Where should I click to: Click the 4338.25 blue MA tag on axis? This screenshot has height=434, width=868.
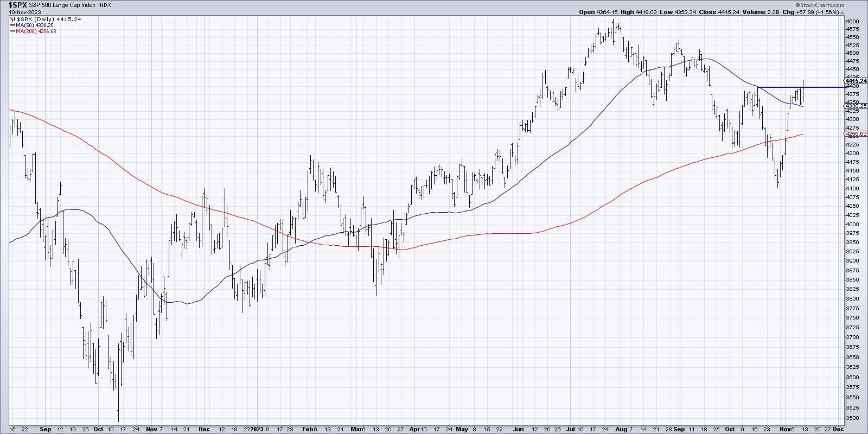(x=854, y=106)
